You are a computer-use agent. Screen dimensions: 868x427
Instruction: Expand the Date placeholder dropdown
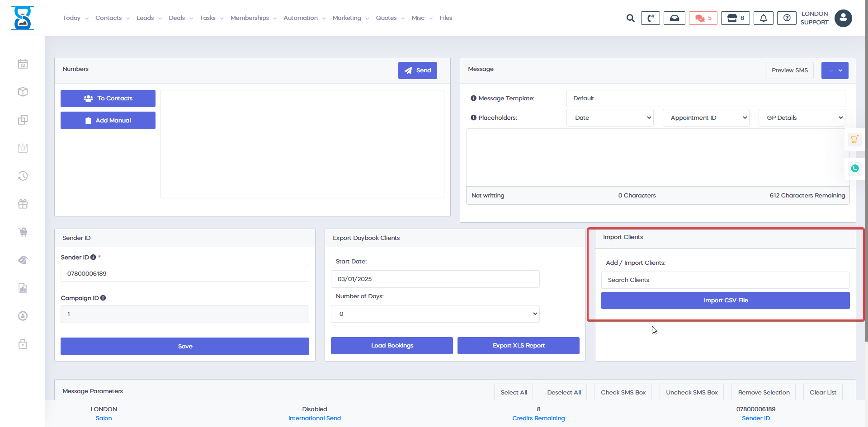(609, 118)
